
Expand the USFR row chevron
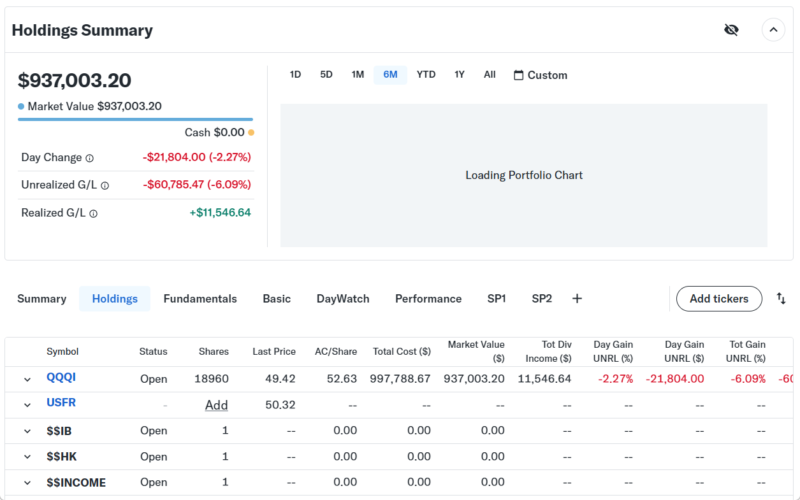click(x=27, y=405)
